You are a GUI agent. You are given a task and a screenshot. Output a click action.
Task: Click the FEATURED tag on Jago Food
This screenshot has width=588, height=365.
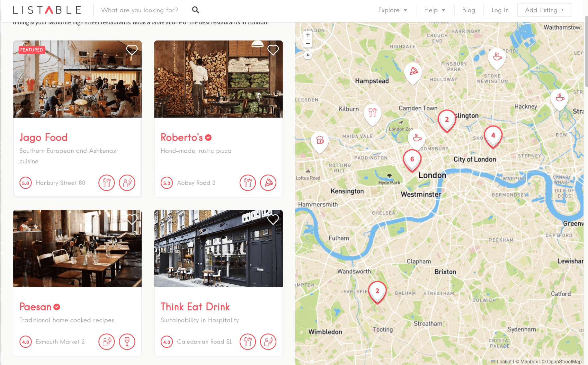tap(31, 50)
